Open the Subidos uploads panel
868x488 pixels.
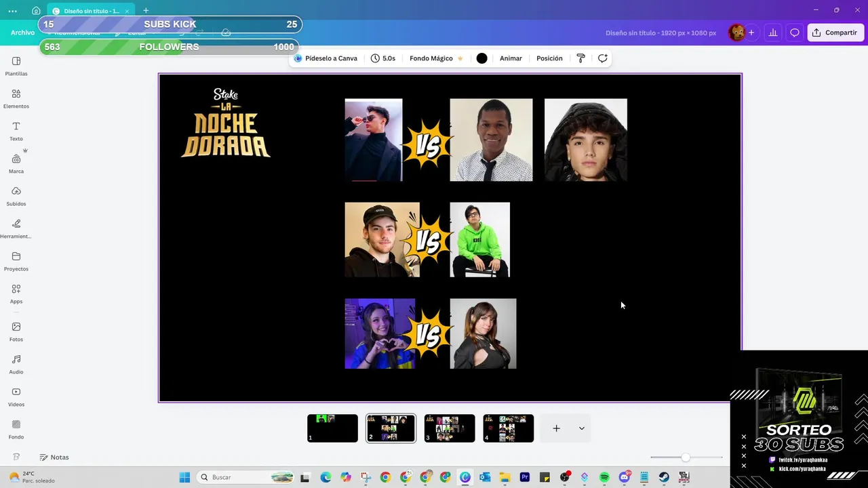pyautogui.click(x=16, y=197)
